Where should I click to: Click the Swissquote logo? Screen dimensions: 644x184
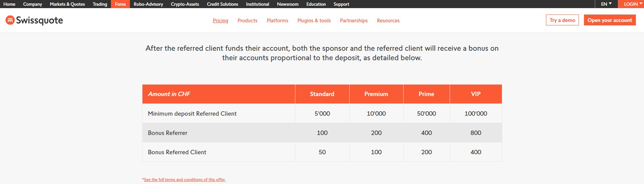(34, 20)
